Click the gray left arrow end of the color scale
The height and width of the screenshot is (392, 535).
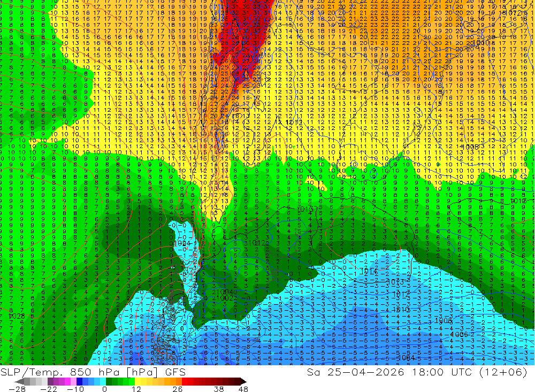[x=20, y=381]
